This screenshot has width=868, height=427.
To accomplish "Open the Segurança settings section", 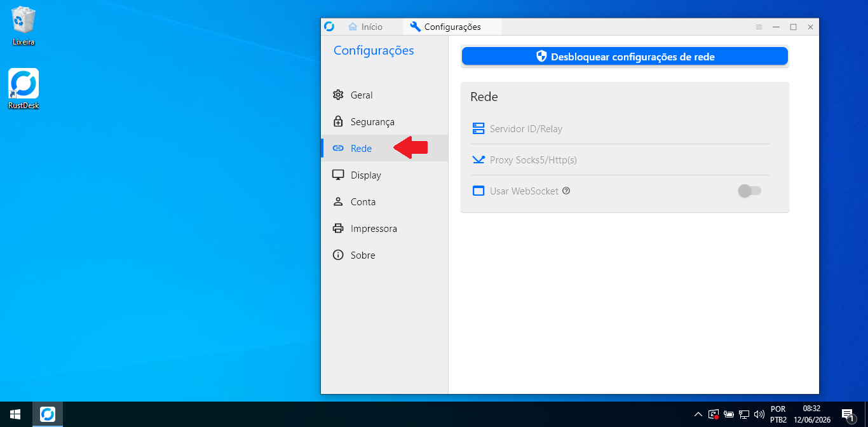I will (x=384, y=121).
